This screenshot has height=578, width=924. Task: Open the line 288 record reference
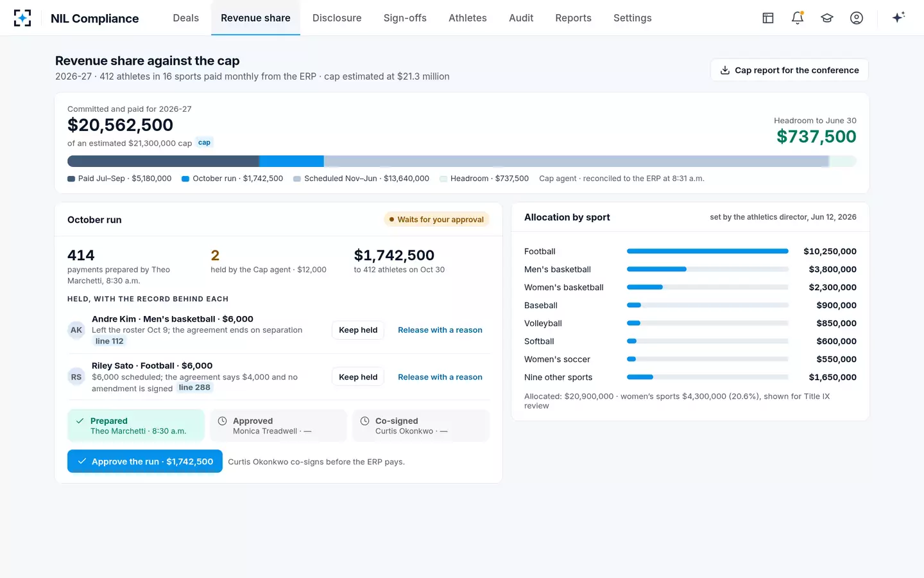click(x=194, y=387)
